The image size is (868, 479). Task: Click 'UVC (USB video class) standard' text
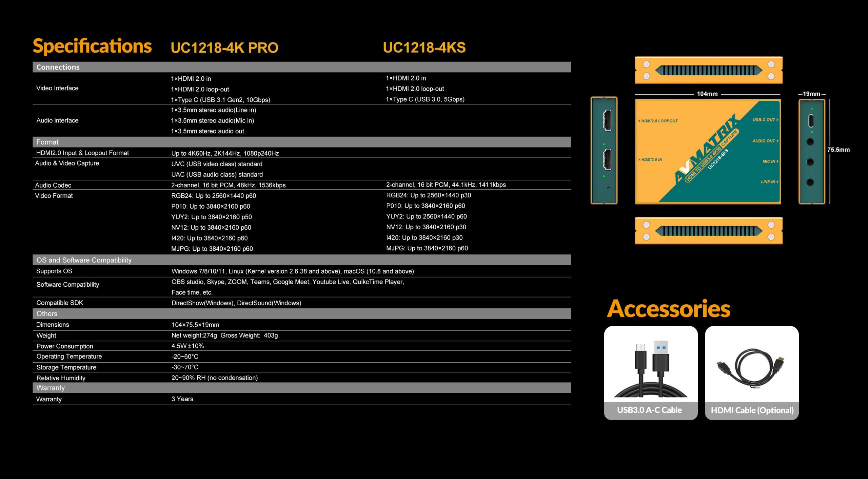[x=217, y=164]
